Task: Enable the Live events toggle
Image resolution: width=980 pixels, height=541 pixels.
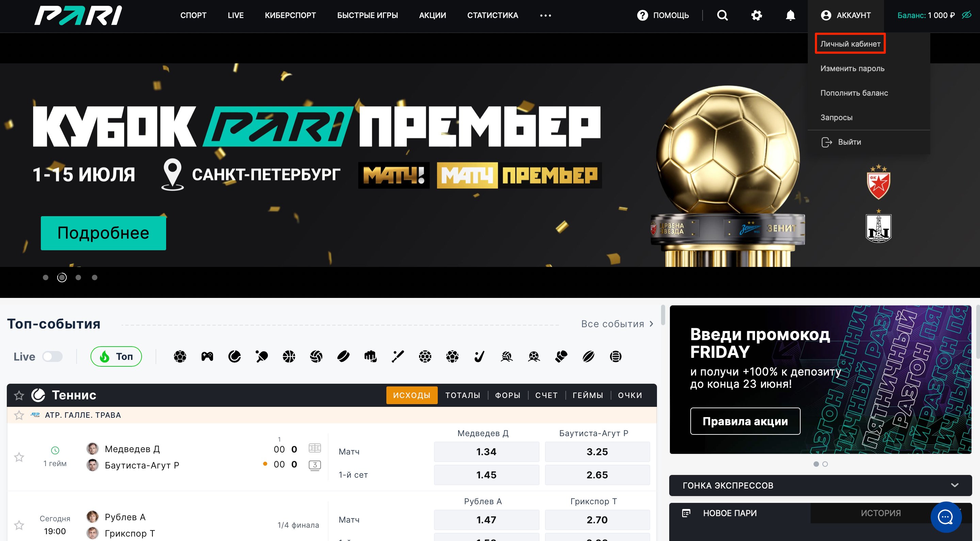Action: coord(52,356)
